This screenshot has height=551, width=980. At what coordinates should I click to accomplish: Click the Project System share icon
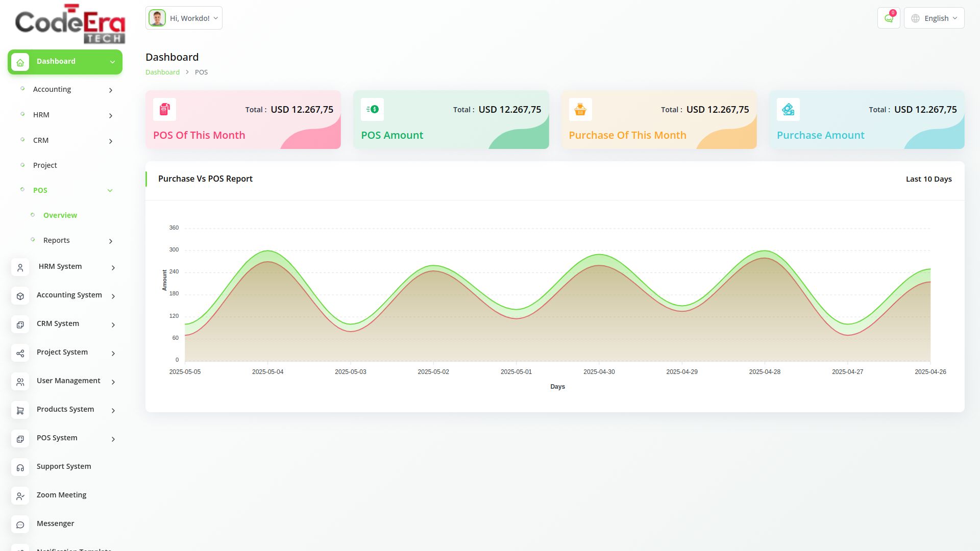coord(20,353)
